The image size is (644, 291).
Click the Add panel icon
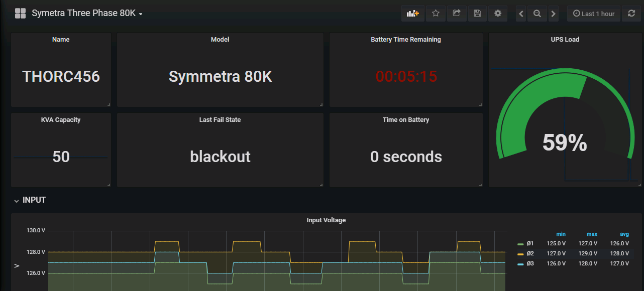coord(413,14)
